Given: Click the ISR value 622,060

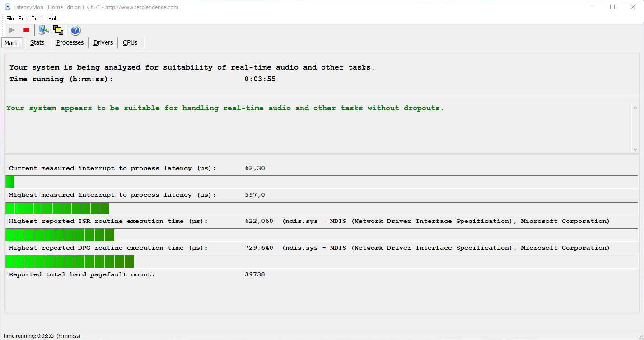Looking at the screenshot, I should [259, 221].
